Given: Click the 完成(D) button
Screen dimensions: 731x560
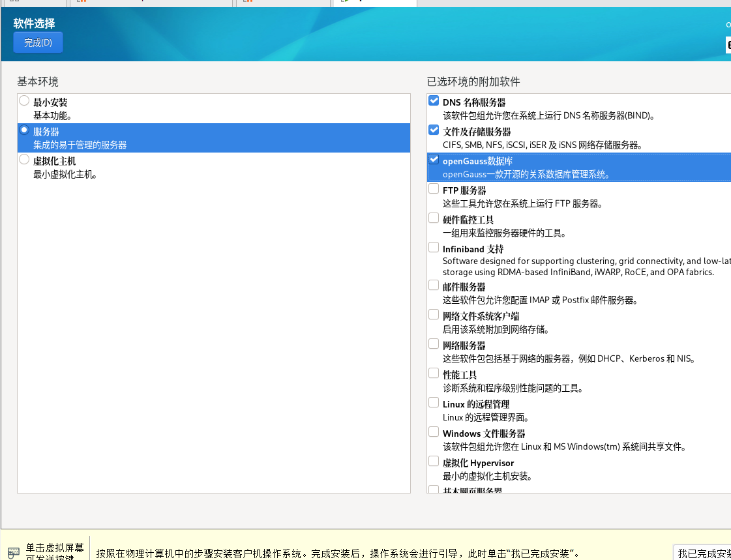Looking at the screenshot, I should point(37,42).
